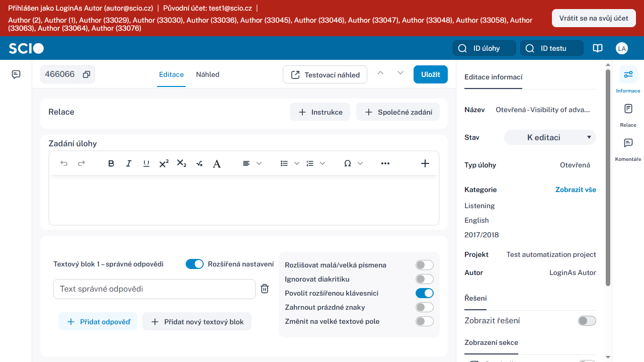Switch to the Náhled tab
The height and width of the screenshot is (362, 644).
pos(208,74)
